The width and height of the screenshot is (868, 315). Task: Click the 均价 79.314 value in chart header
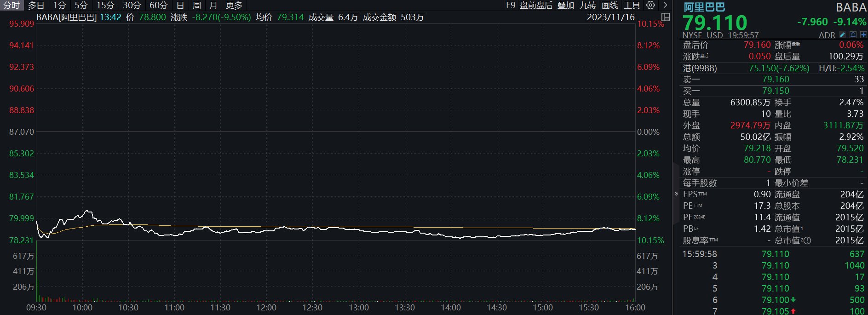[290, 17]
